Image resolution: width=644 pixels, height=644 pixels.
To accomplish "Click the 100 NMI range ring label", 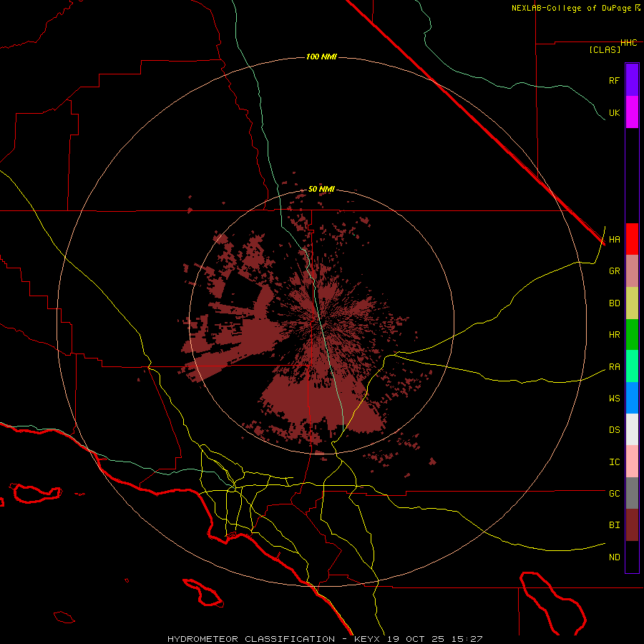I will coord(321,57).
